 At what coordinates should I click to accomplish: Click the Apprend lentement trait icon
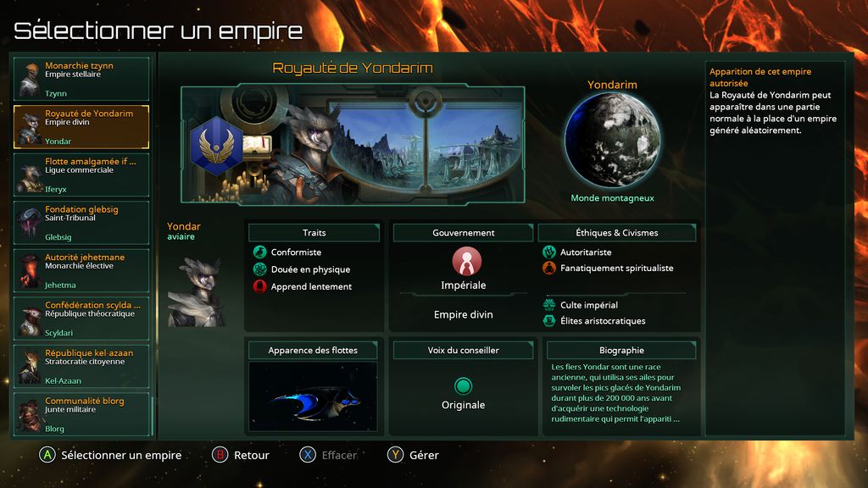tap(259, 286)
